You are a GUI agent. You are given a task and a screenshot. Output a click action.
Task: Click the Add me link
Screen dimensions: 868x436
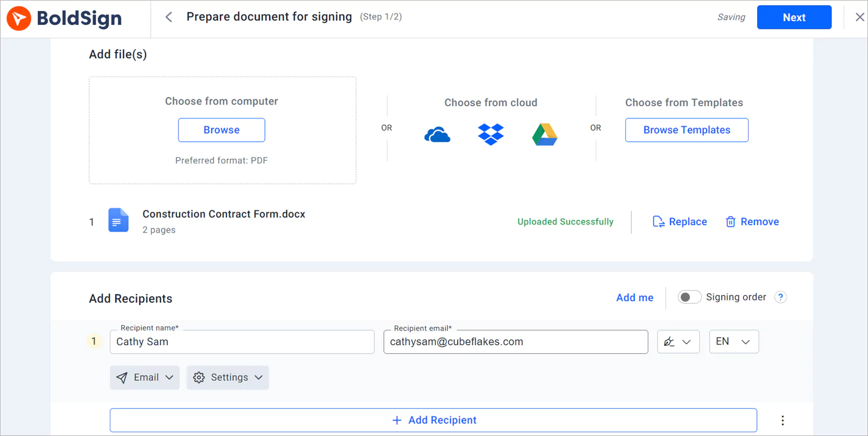[x=634, y=298]
